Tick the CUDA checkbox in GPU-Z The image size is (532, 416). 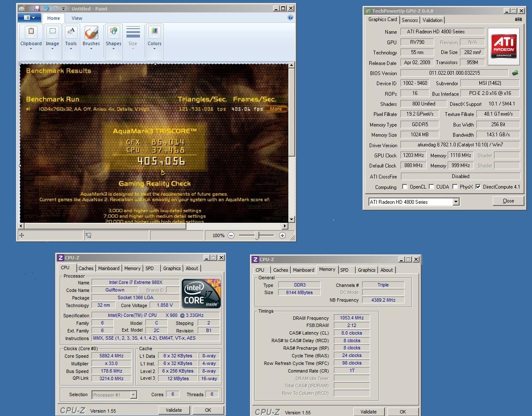[x=431, y=186]
